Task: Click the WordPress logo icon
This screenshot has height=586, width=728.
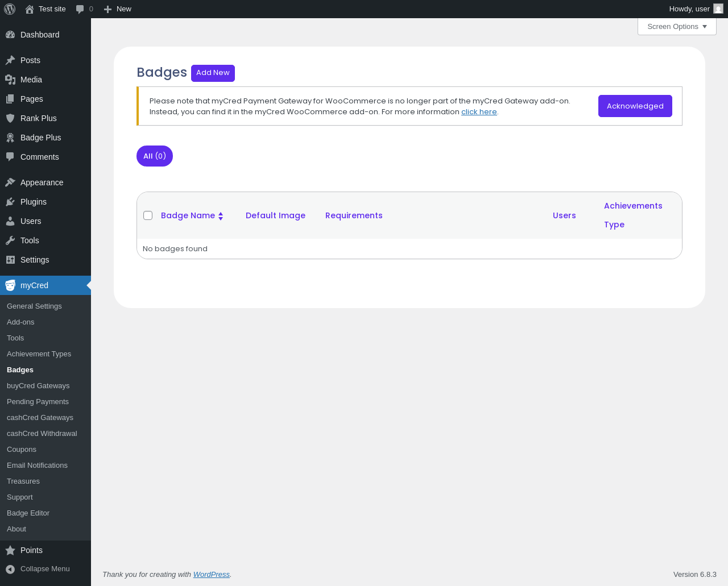Action: (x=10, y=9)
